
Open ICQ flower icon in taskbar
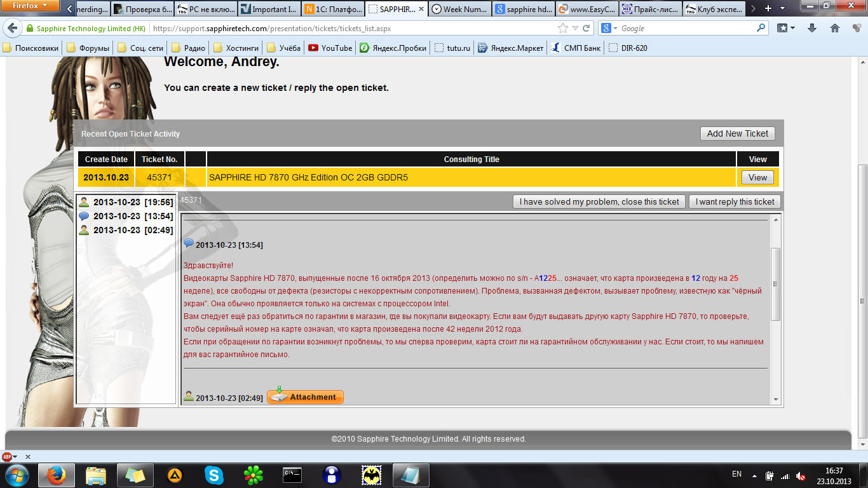254,475
